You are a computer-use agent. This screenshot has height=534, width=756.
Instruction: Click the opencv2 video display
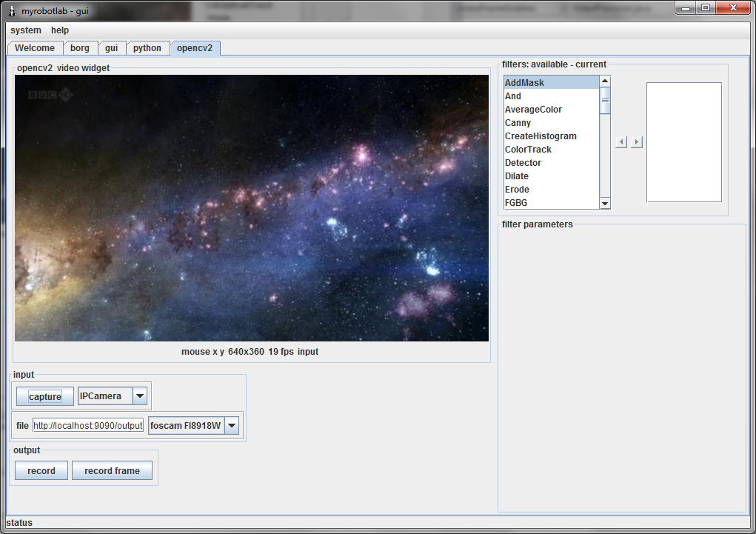[x=252, y=208]
